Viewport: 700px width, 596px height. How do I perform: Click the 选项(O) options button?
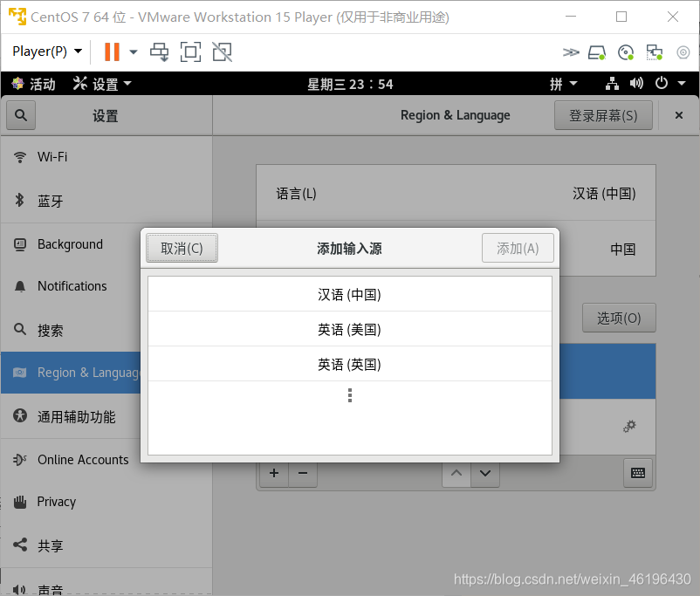(619, 318)
